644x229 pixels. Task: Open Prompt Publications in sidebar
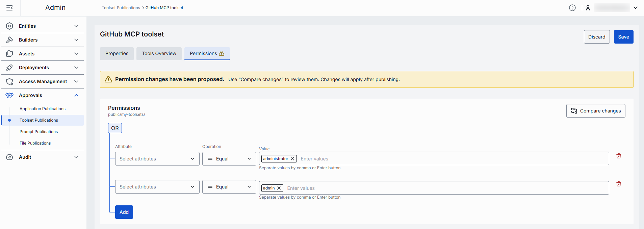[38, 132]
